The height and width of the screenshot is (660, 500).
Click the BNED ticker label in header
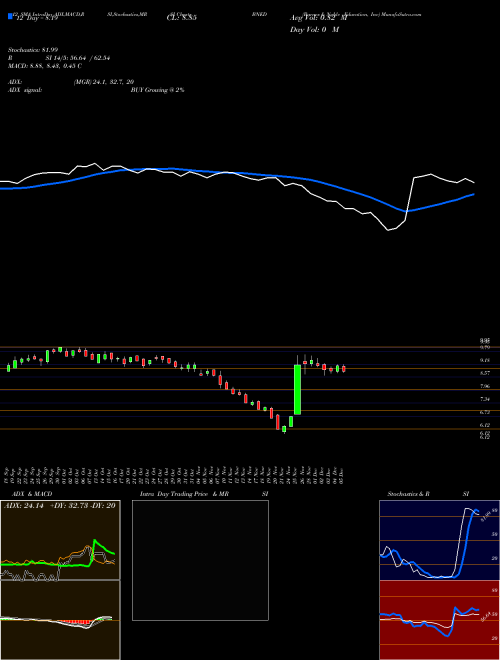(260, 14)
